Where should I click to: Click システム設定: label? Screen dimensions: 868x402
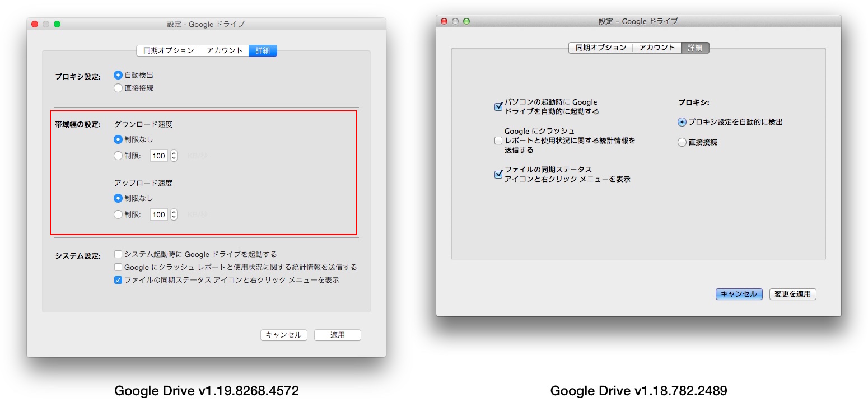click(x=77, y=256)
